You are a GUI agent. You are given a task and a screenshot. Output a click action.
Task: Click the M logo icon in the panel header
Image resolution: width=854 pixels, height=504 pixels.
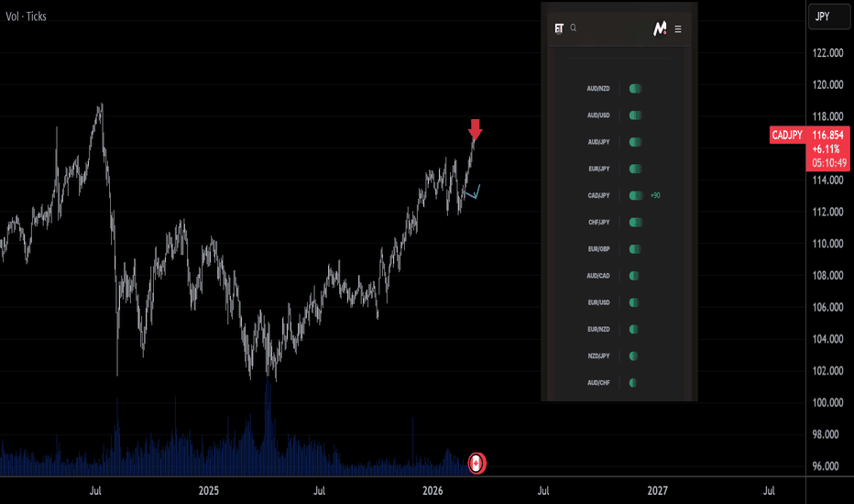[x=659, y=29]
